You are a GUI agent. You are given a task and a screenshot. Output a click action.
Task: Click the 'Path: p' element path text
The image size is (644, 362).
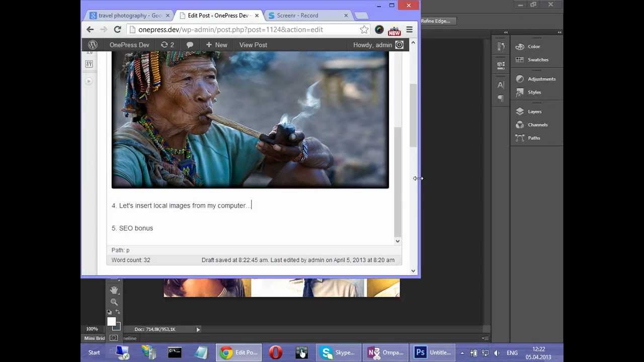click(x=120, y=250)
